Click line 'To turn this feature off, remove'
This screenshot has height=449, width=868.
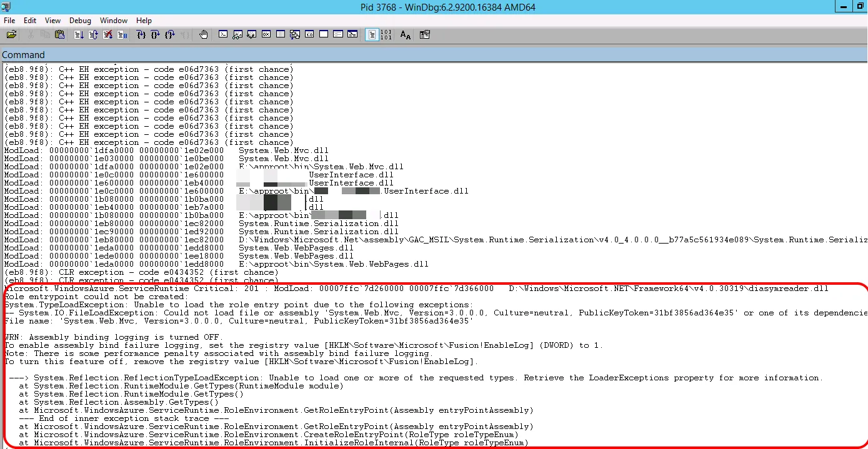[241, 362]
